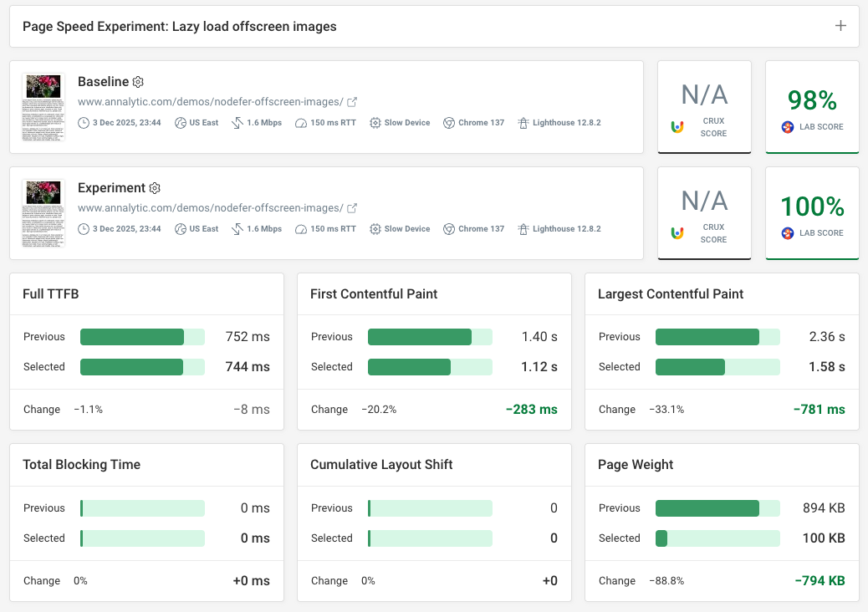Open settings gear next to Experiment
The width and height of the screenshot is (868, 612).
pyautogui.click(x=155, y=188)
